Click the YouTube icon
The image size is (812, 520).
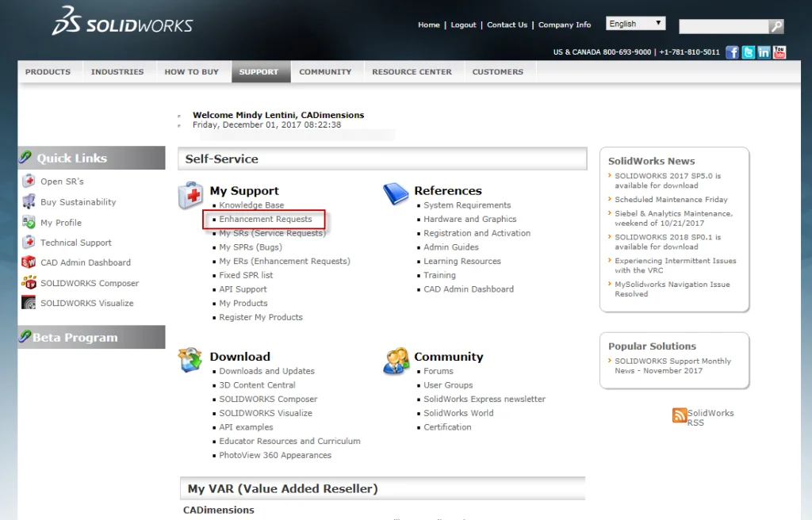click(x=778, y=51)
